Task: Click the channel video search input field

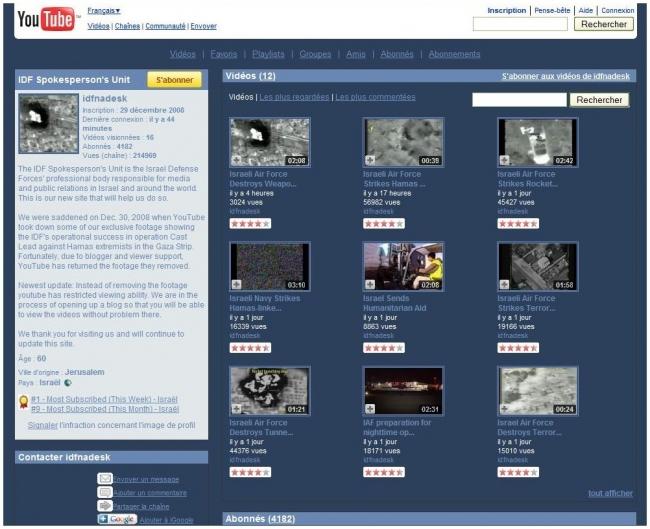Action: (519, 100)
